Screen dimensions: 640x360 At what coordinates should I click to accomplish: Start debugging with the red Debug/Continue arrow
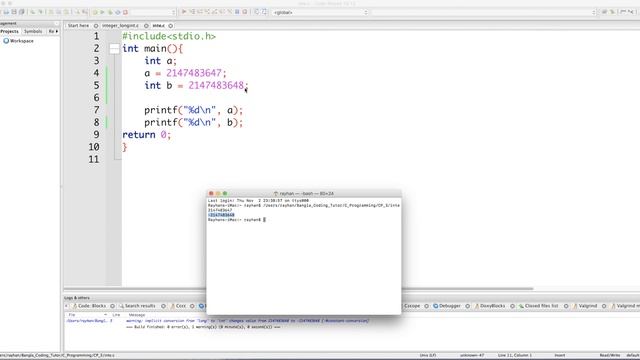click(x=184, y=12)
